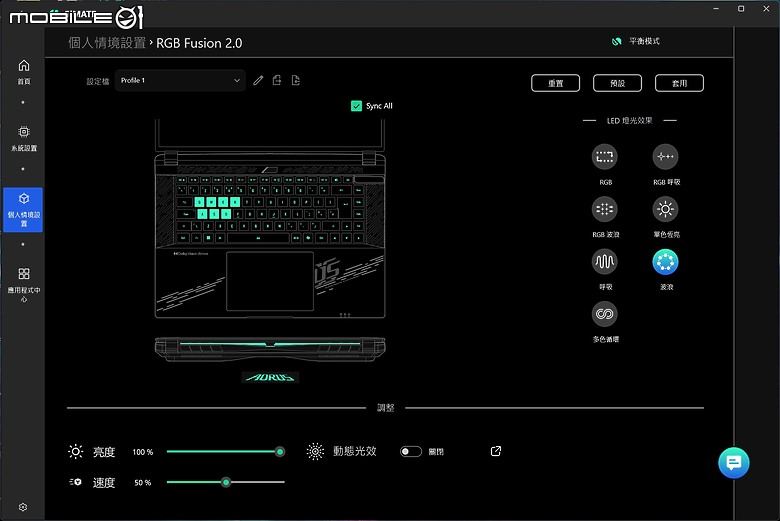Go back via 個人情境設置 breadcrumb
The width and height of the screenshot is (780, 521).
pyautogui.click(x=107, y=43)
